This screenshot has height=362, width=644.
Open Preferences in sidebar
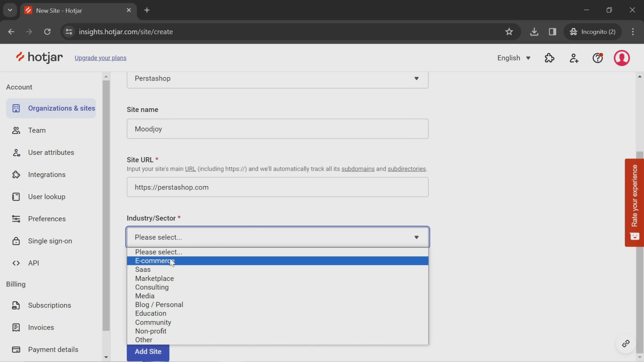(x=51, y=219)
